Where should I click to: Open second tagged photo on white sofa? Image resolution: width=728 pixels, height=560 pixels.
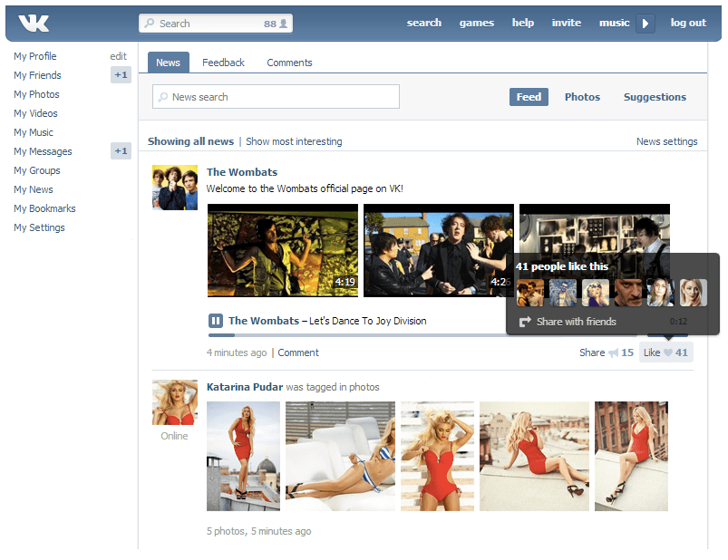pyautogui.click(x=340, y=456)
